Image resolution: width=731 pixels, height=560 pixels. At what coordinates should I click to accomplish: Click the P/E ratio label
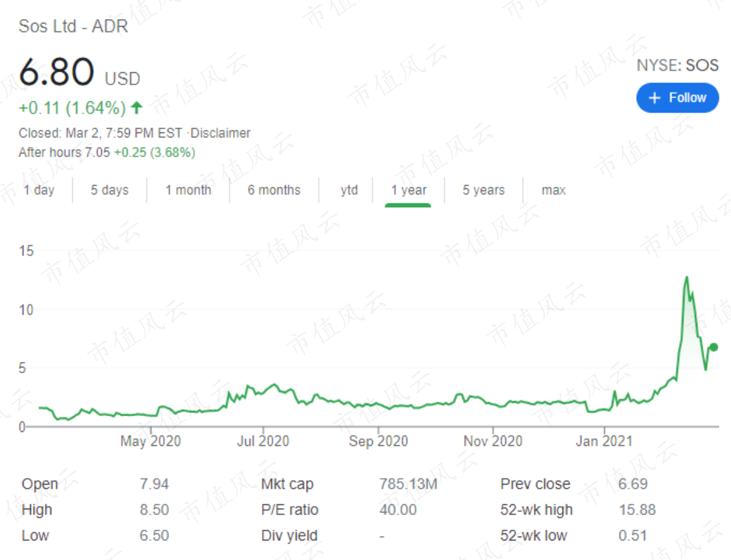(289, 510)
